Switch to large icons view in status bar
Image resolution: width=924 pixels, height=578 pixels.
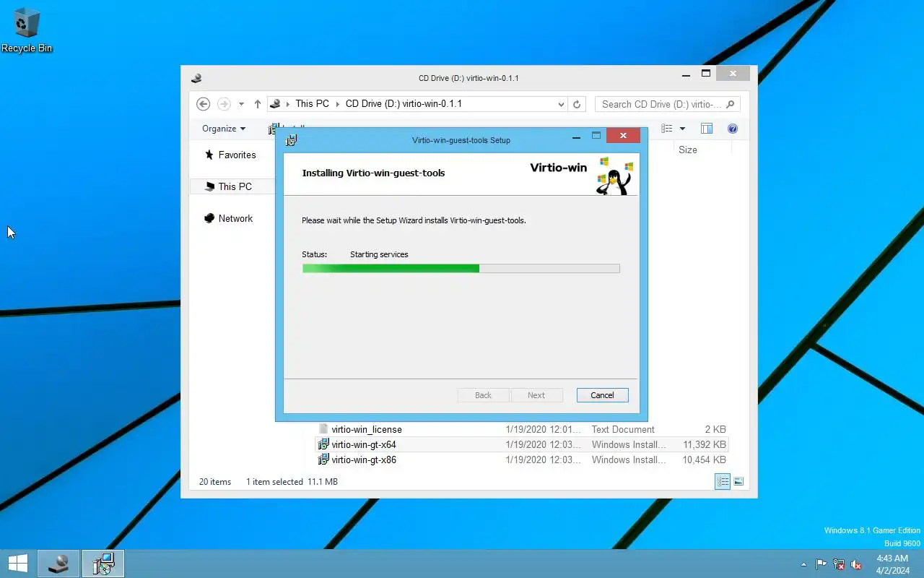tap(738, 481)
